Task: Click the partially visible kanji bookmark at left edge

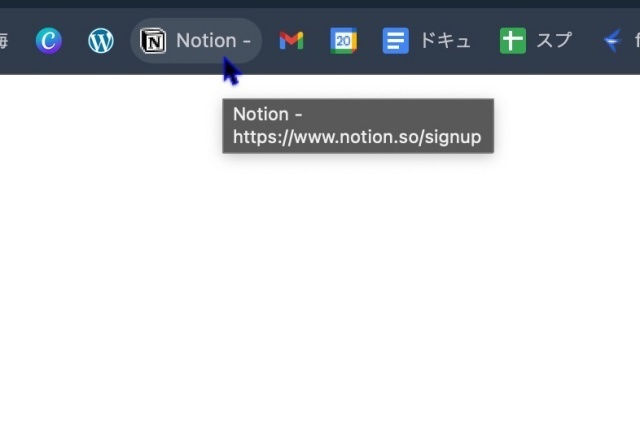Action: 4,40
